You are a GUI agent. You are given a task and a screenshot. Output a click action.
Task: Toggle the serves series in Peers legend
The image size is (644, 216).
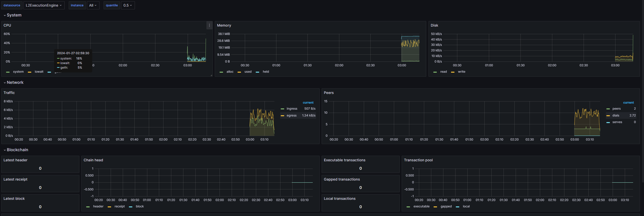coord(617,122)
